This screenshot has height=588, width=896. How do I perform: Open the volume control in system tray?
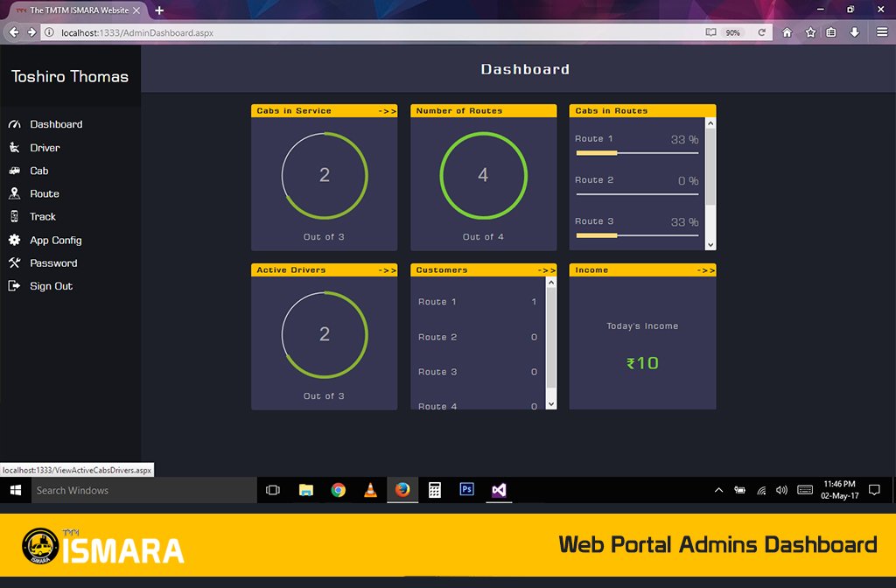(781, 490)
